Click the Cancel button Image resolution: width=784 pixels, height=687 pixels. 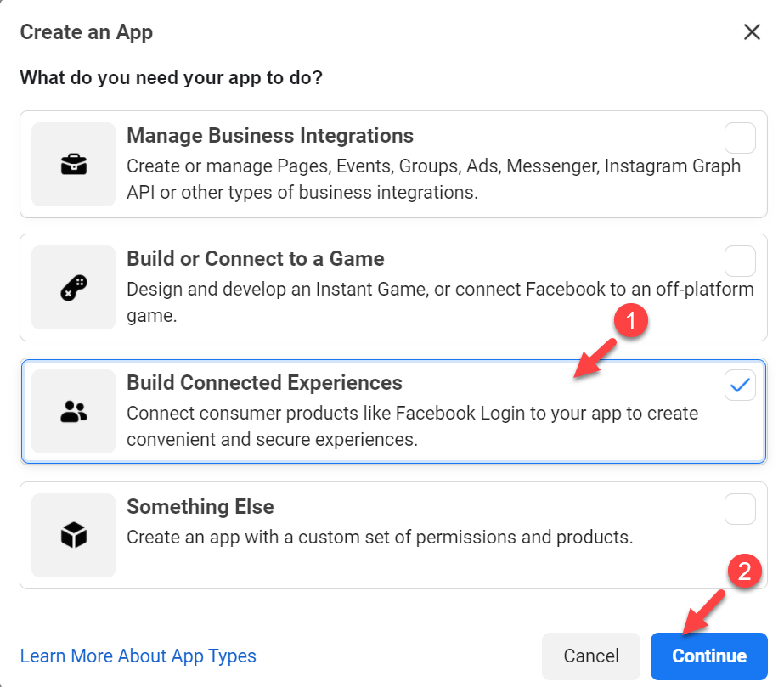pos(591,656)
